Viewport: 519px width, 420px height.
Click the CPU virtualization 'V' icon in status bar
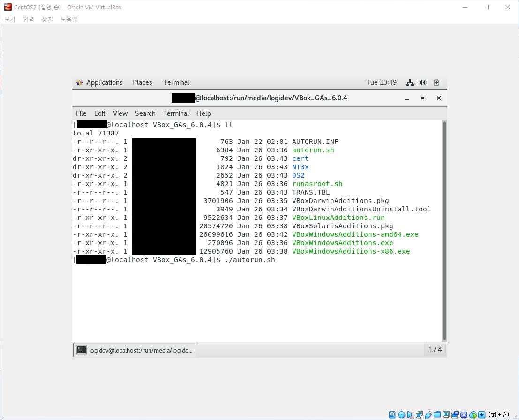pyautogui.click(x=464, y=414)
